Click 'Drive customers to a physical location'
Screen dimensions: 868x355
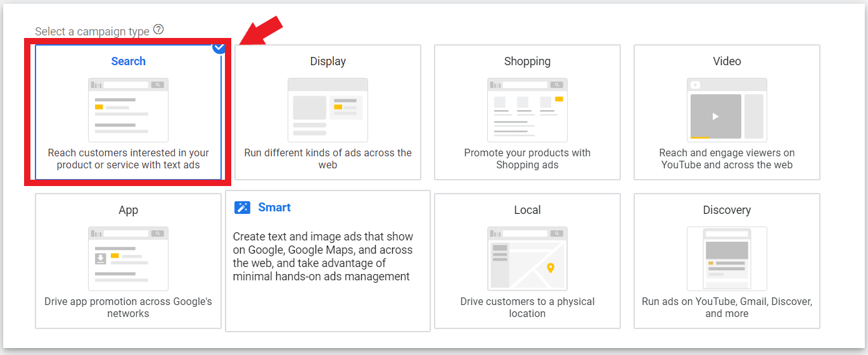[x=527, y=308]
